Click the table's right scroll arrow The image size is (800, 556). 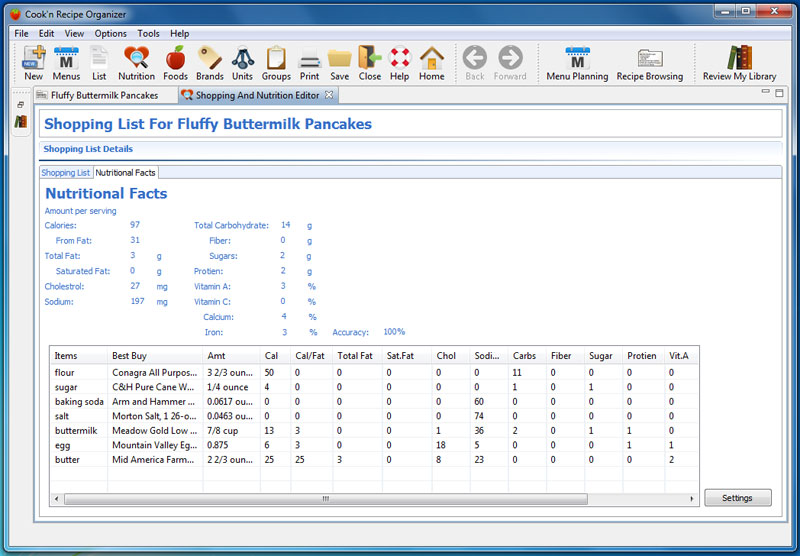coord(692,499)
